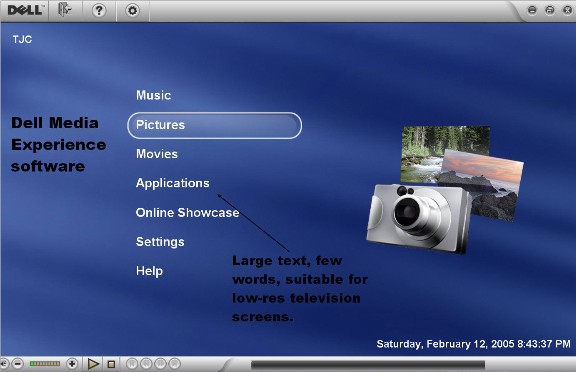Open the highlighted Pictures menu item
Screen dimensions: 576x372
pyautogui.click(x=215, y=125)
